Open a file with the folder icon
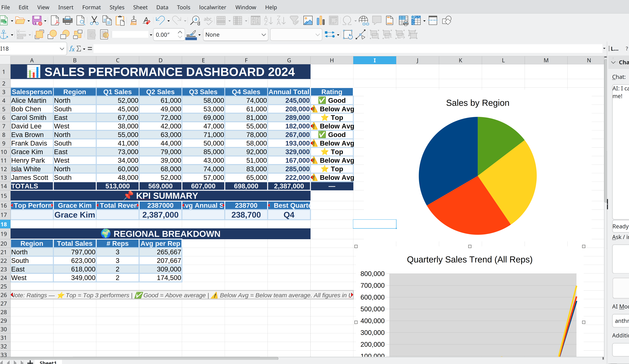Image resolution: width=629 pixels, height=364 pixels. [x=20, y=20]
